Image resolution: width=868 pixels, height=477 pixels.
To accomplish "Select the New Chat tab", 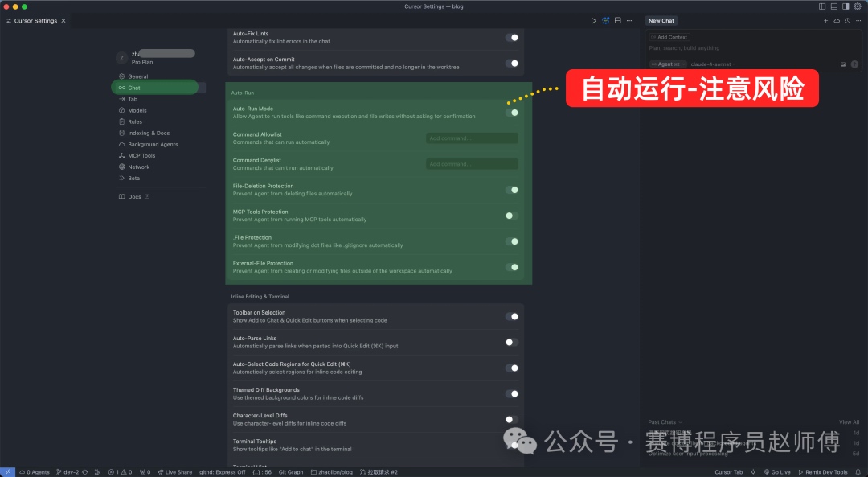I will pyautogui.click(x=661, y=20).
